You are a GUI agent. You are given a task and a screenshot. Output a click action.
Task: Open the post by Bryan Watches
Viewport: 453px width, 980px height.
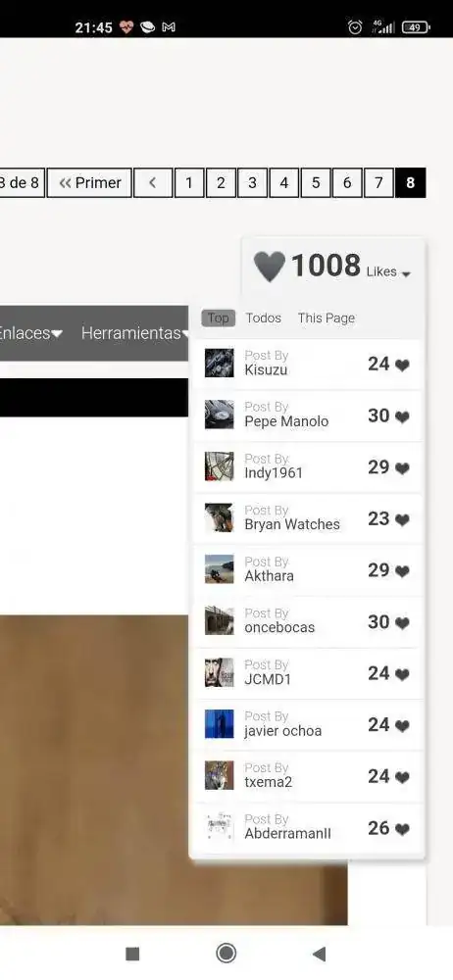tap(307, 518)
